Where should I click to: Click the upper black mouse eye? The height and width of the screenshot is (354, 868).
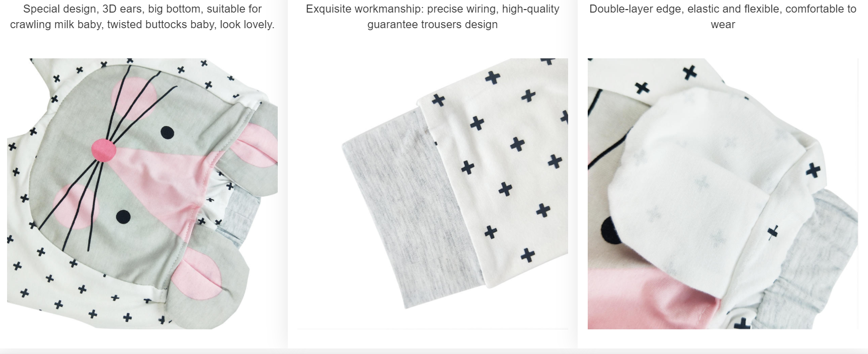(x=167, y=133)
